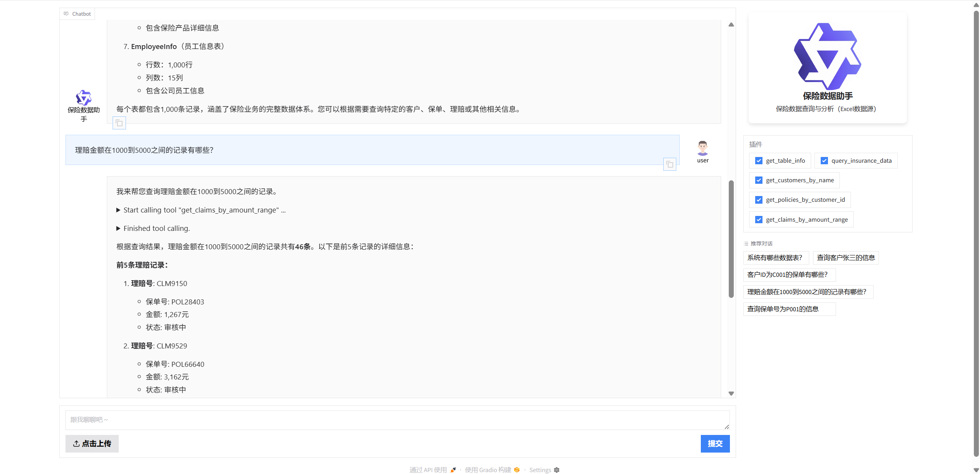Uncheck the query_insurance_data plugin

point(825,160)
